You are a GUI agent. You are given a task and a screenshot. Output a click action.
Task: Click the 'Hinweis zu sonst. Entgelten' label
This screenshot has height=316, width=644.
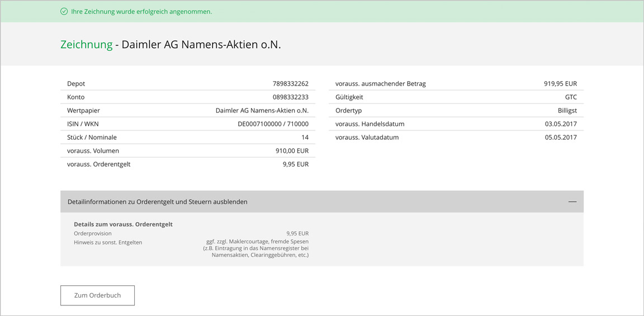point(108,242)
